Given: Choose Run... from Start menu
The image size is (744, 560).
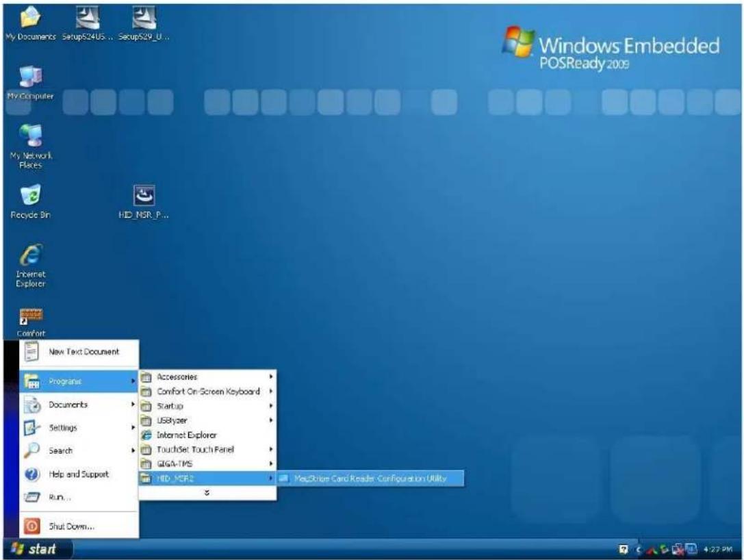Looking at the screenshot, I should click(x=79, y=497).
